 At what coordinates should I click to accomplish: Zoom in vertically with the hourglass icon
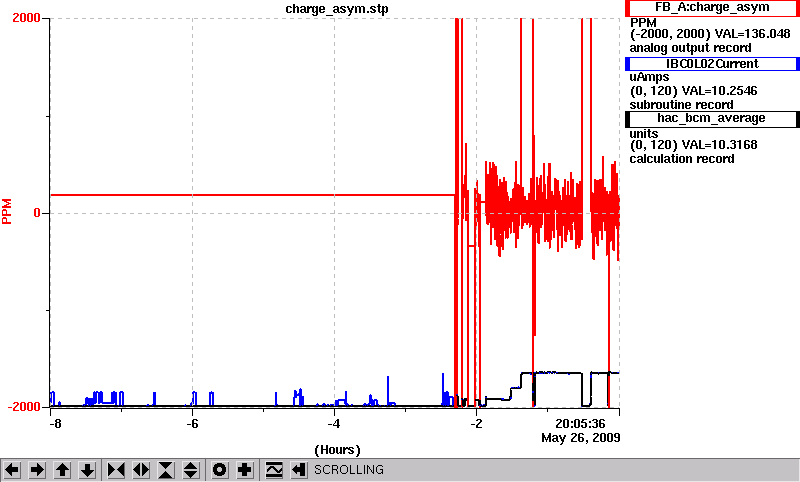[166, 470]
